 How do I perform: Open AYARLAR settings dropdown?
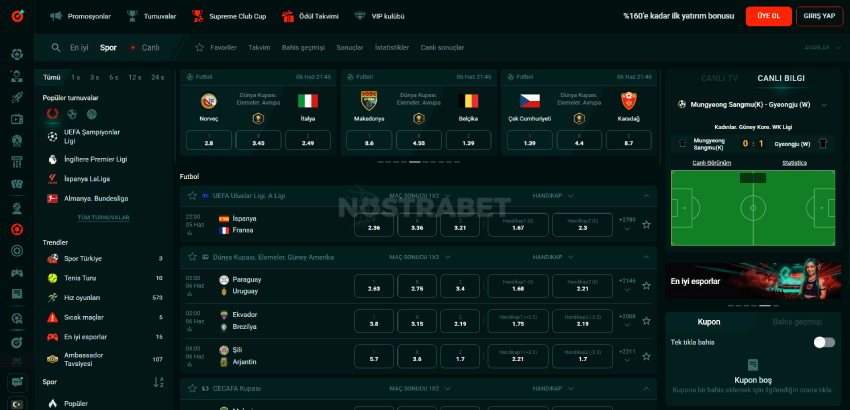coord(824,48)
